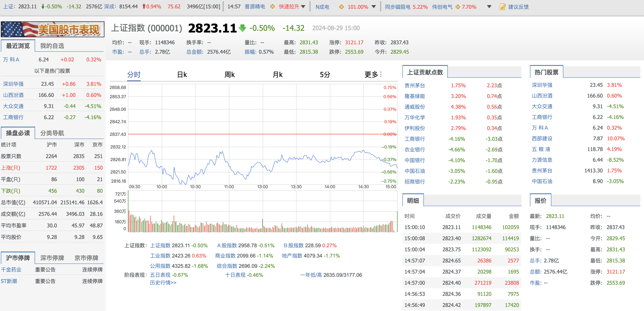Open 贵州茅台 in 上证贡献点数 list

415,86
